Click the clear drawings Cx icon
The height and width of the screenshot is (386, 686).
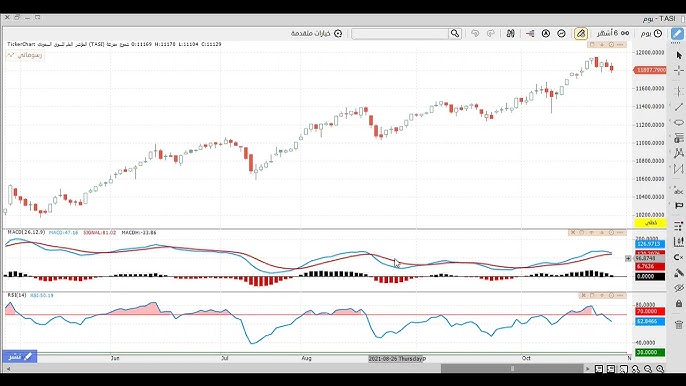(679, 257)
